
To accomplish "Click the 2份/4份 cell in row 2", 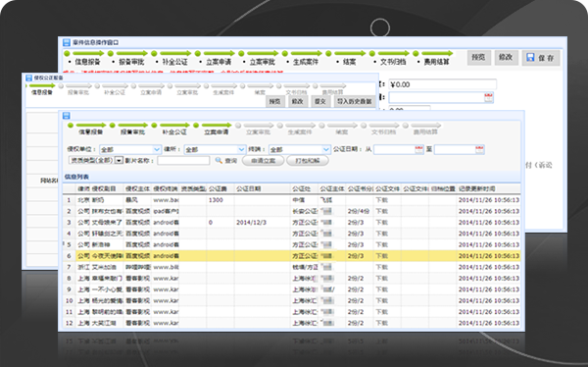I will 359,211.
